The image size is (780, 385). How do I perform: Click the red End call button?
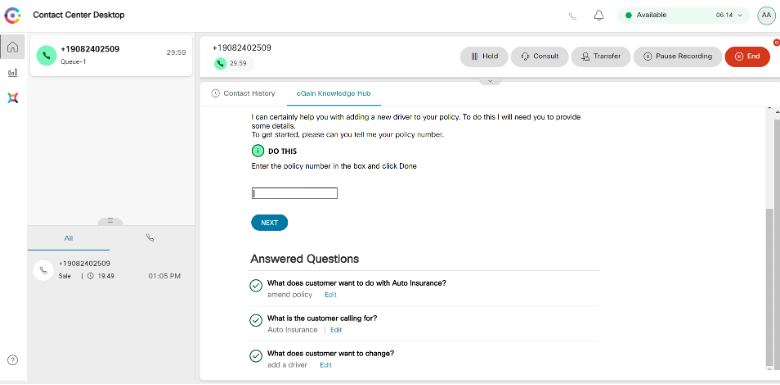(x=747, y=57)
